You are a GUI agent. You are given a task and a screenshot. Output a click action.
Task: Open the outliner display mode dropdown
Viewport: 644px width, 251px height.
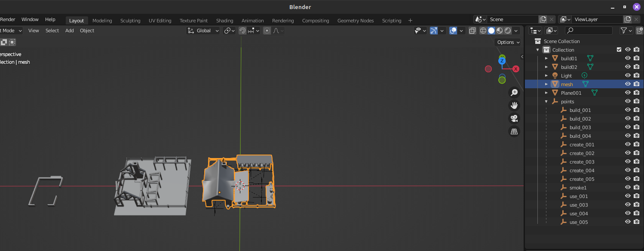(535, 31)
